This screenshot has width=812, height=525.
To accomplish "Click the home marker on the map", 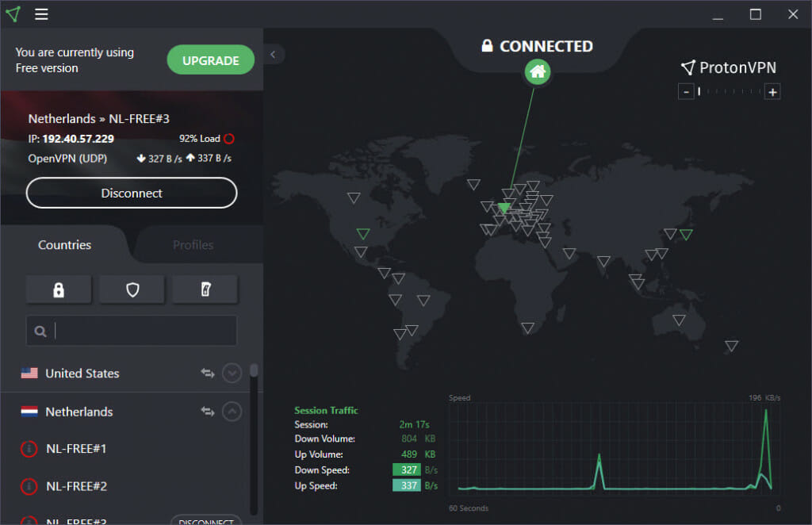I will click(x=538, y=71).
